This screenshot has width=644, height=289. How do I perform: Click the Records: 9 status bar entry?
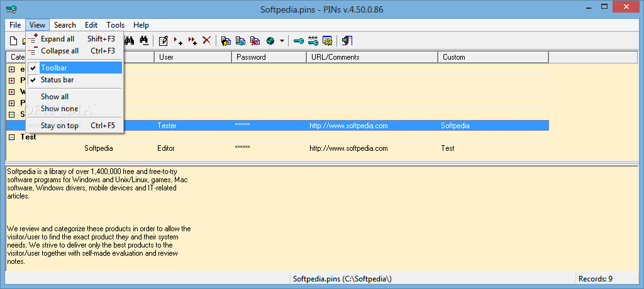(596, 279)
